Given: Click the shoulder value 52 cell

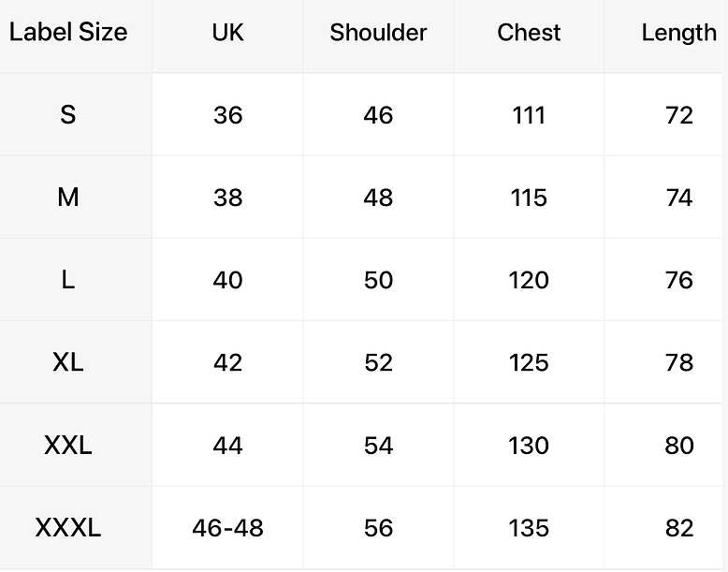Looking at the screenshot, I should (378, 362).
